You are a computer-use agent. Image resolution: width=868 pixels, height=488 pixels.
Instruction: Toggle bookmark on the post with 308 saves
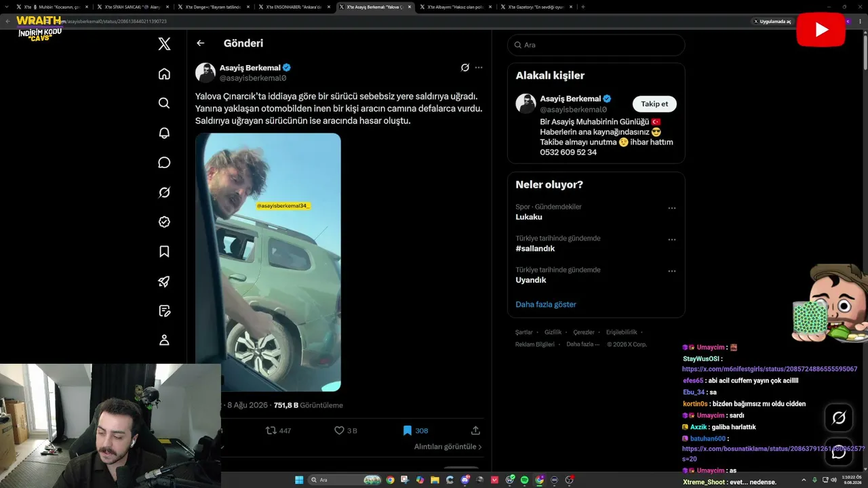[415, 430]
